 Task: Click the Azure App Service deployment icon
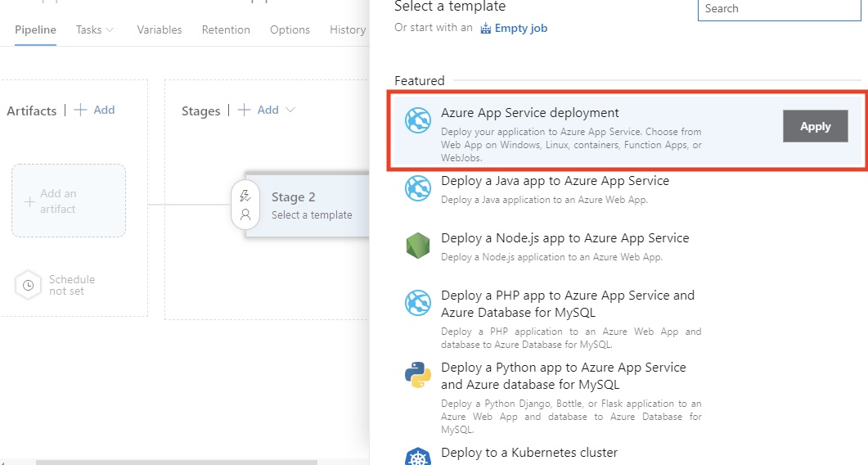[x=418, y=120]
